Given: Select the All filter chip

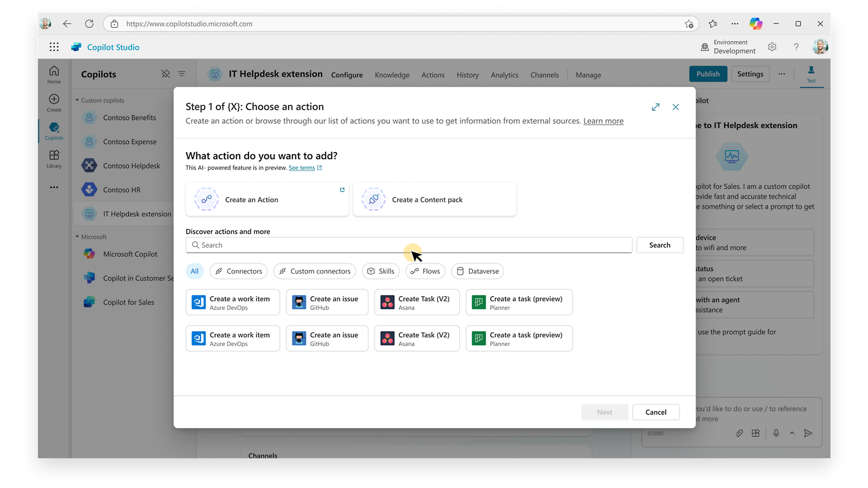Looking at the screenshot, I should pyautogui.click(x=194, y=271).
